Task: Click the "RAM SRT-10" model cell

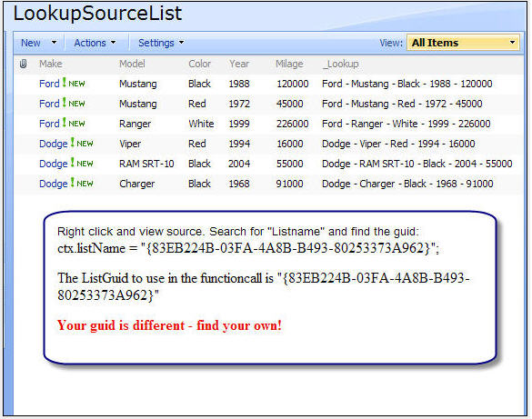Action: tap(146, 164)
